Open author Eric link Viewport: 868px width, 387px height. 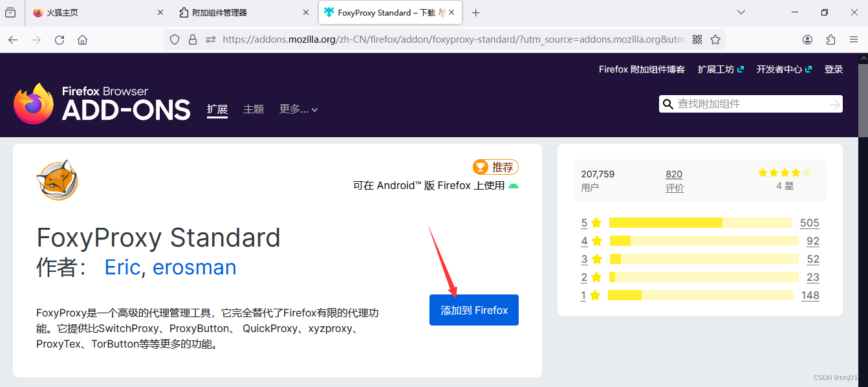122,267
